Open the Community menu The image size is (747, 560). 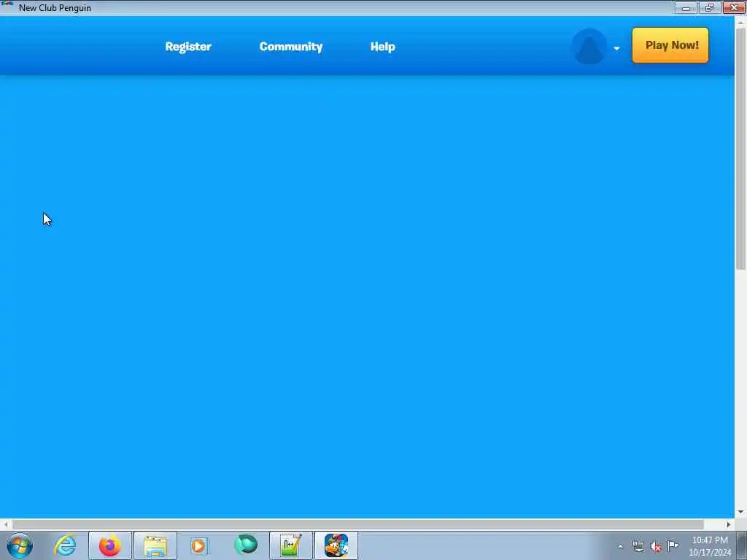[x=290, y=47]
